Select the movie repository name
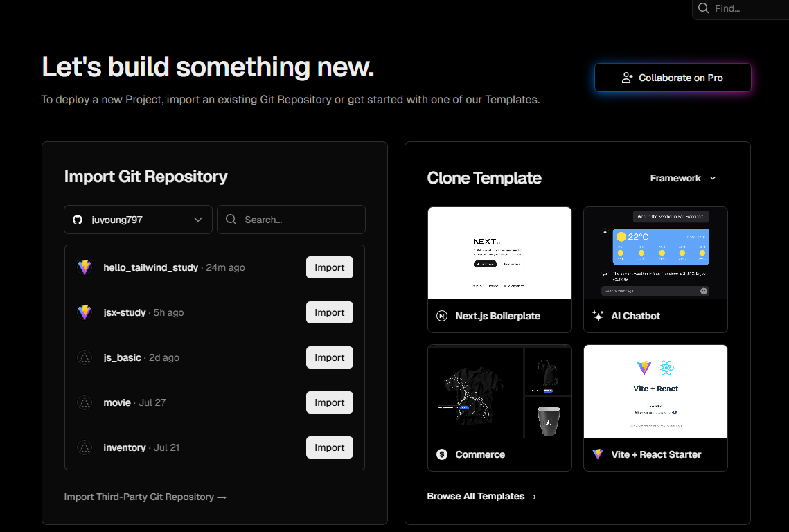 tap(117, 402)
